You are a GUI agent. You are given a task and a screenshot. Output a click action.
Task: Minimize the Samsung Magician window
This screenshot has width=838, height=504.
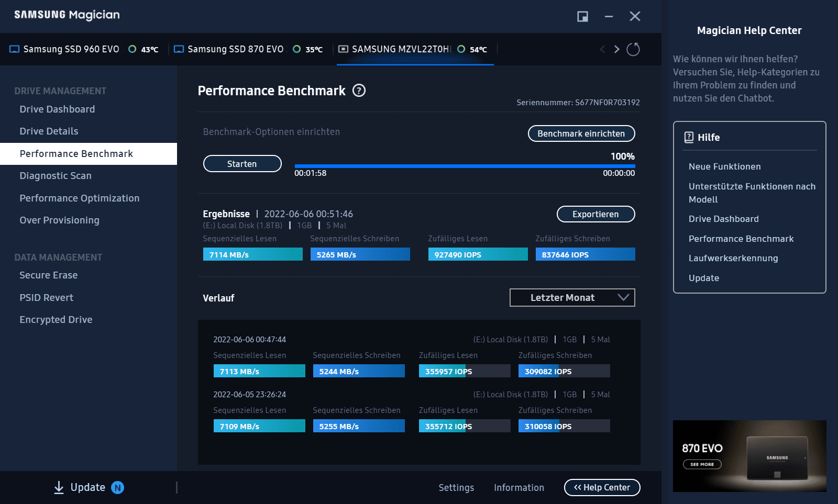tap(609, 17)
